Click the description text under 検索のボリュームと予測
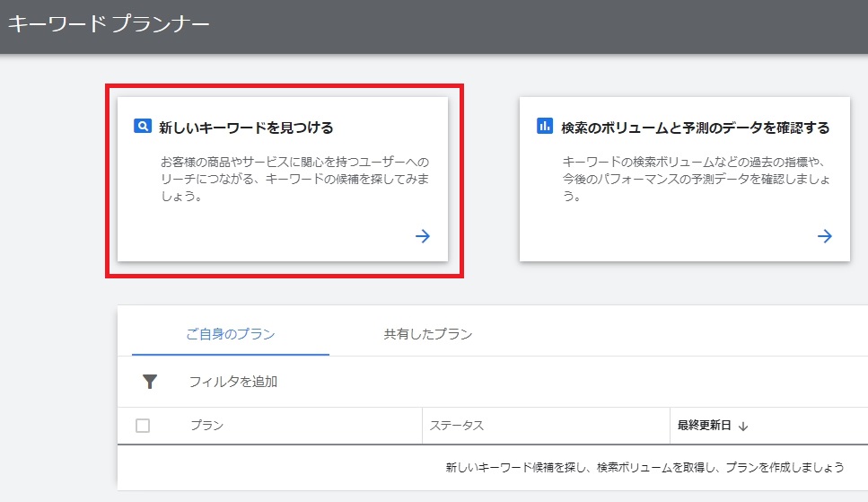 693,179
